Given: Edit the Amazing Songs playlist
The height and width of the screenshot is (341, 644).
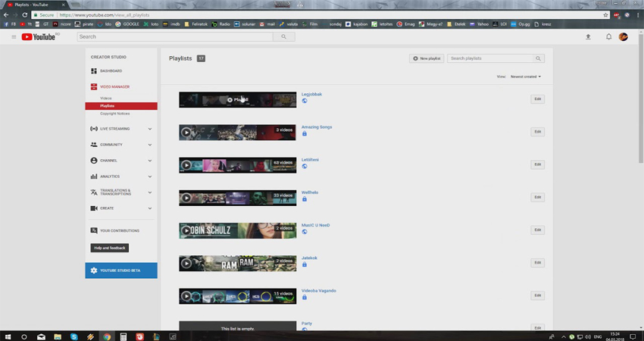Looking at the screenshot, I should [538, 132].
